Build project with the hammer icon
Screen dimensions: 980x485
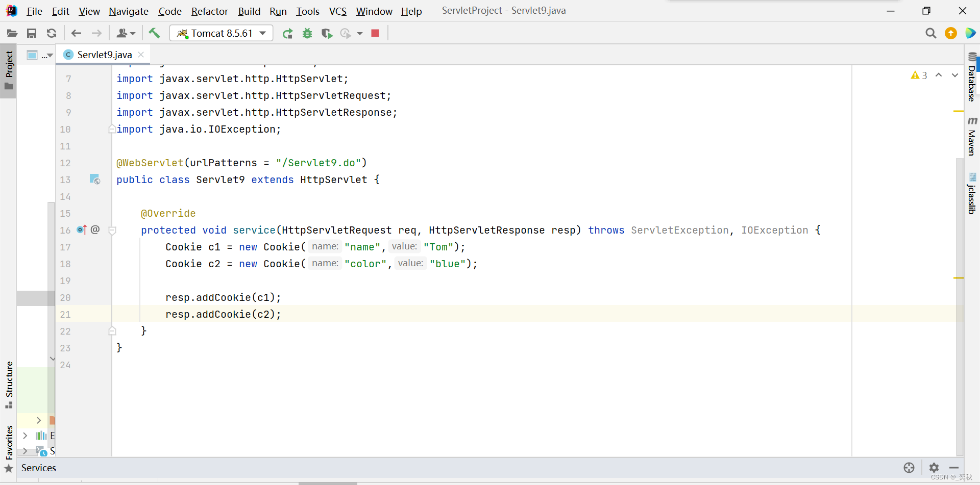coord(154,33)
